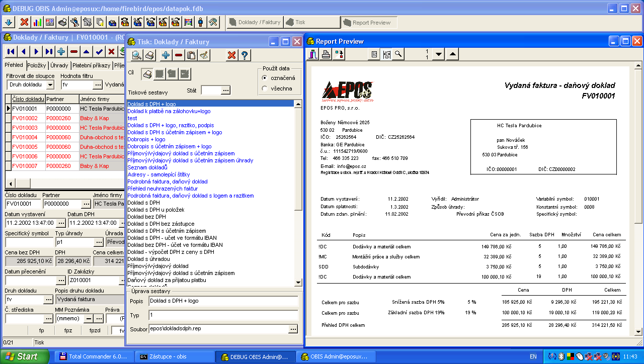Screen dimensions: 644x364
Task: Click the printer icon in Report Preview toolbar
Action: click(x=326, y=54)
